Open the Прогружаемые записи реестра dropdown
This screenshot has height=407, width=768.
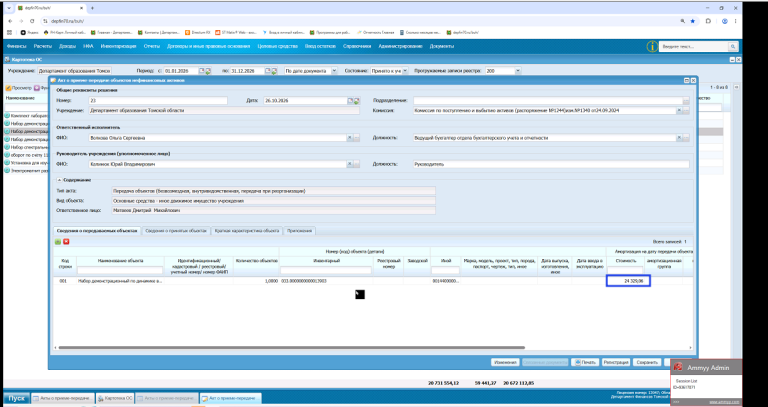(x=518, y=71)
